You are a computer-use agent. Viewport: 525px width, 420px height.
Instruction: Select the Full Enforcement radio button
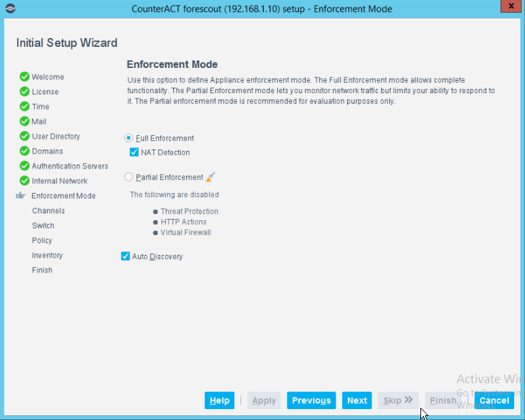pos(128,138)
